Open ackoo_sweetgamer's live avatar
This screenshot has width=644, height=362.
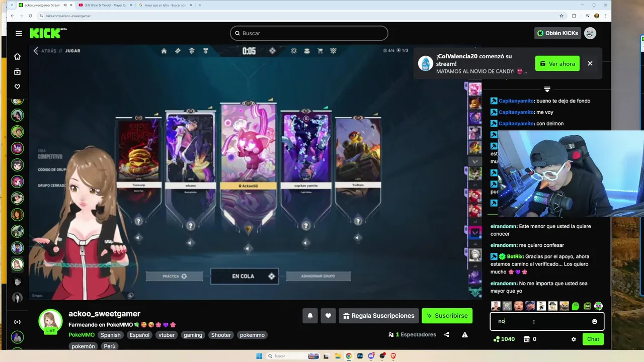[50, 322]
